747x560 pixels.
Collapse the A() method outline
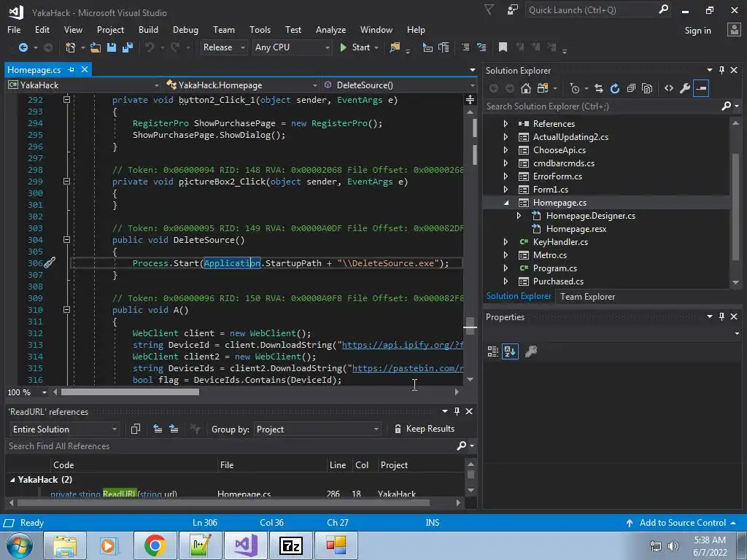coord(66,309)
